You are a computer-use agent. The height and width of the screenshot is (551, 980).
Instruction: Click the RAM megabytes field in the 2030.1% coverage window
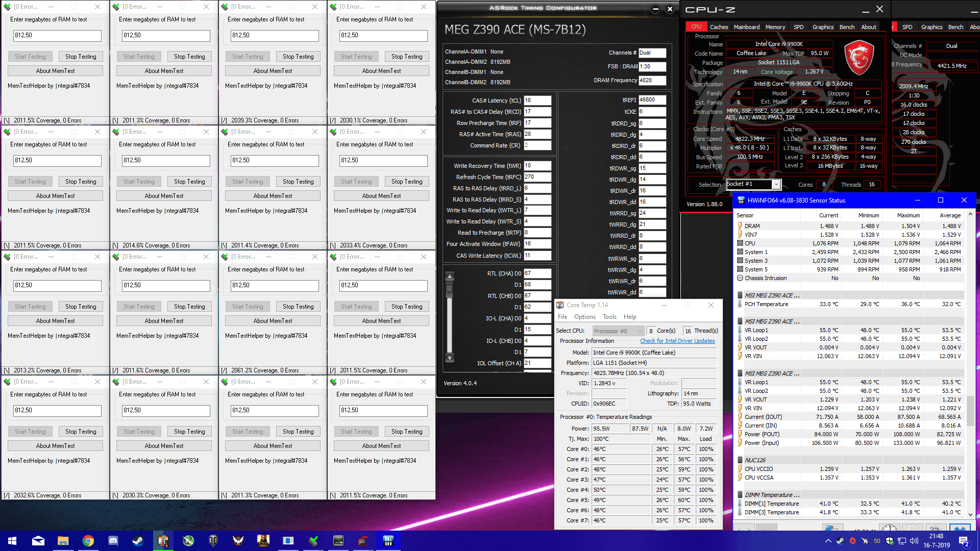pyautogui.click(x=383, y=36)
